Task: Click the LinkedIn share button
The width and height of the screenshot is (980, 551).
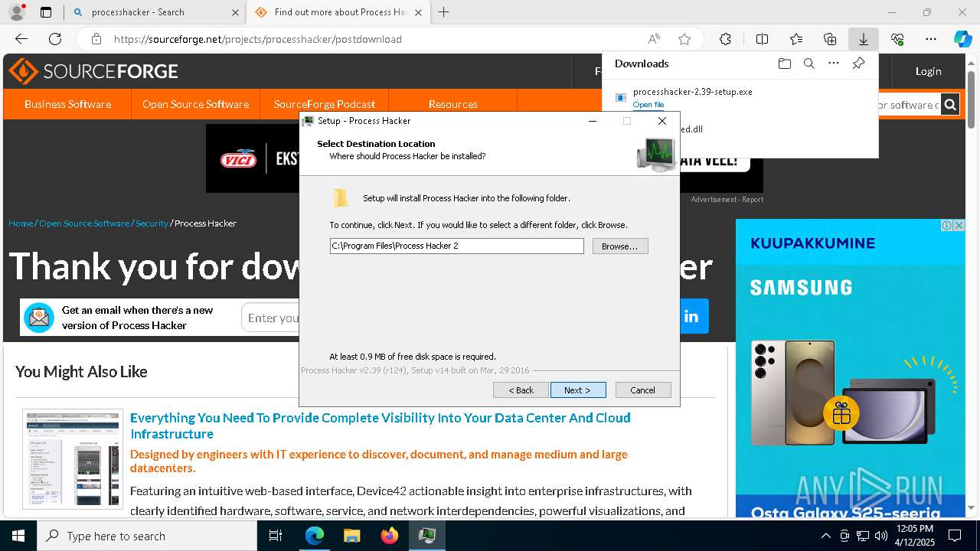Action: click(694, 316)
